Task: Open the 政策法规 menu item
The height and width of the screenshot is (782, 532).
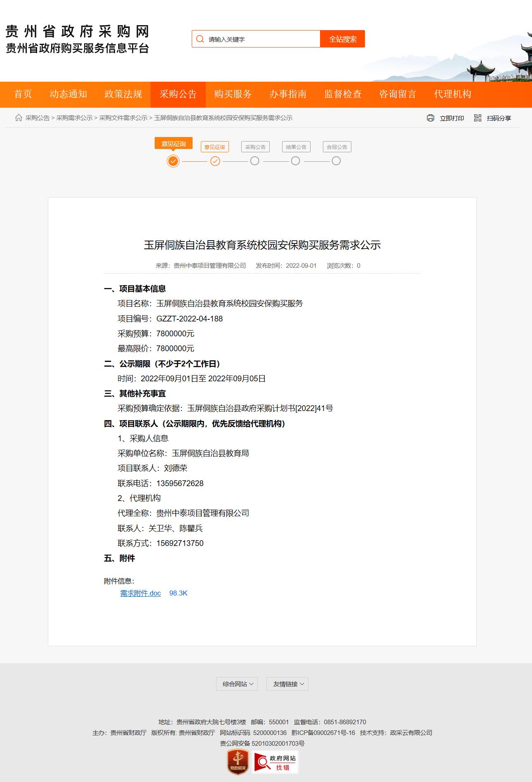Action: click(123, 94)
